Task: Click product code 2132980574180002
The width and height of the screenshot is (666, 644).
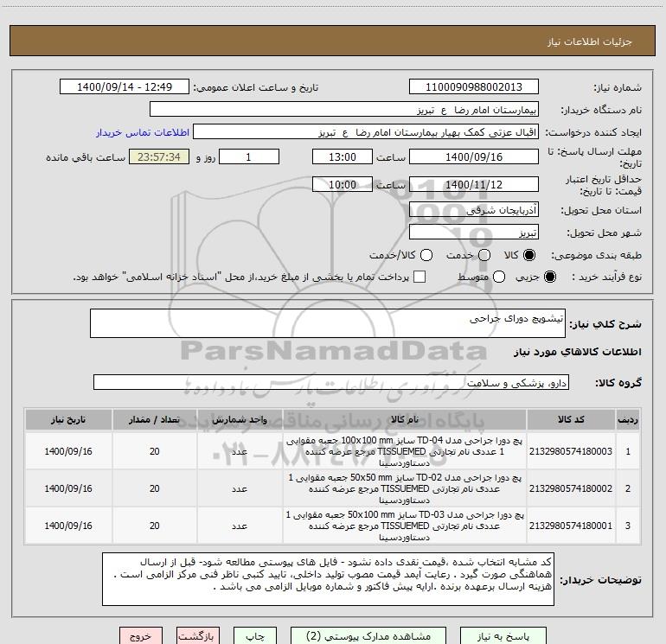Action: point(571,488)
